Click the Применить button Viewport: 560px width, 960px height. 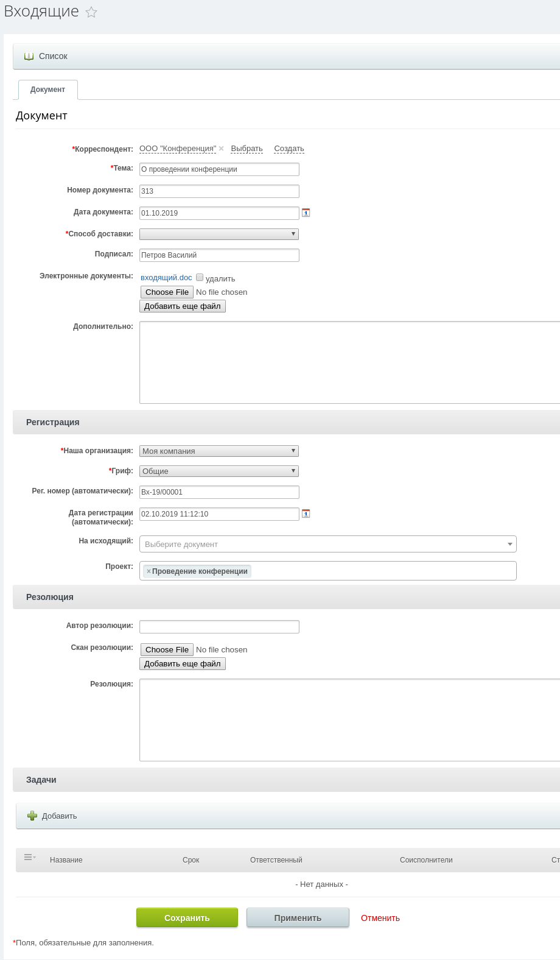(x=298, y=918)
